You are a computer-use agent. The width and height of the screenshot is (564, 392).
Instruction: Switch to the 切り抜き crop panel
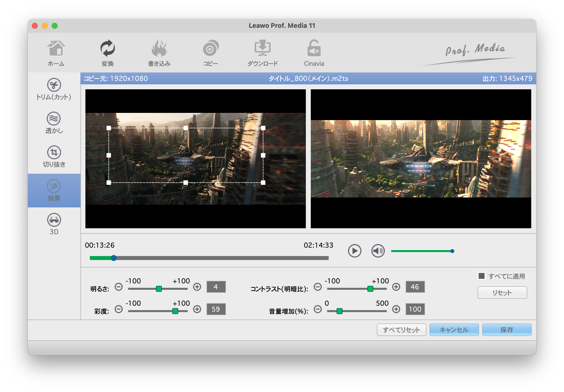[x=54, y=157]
